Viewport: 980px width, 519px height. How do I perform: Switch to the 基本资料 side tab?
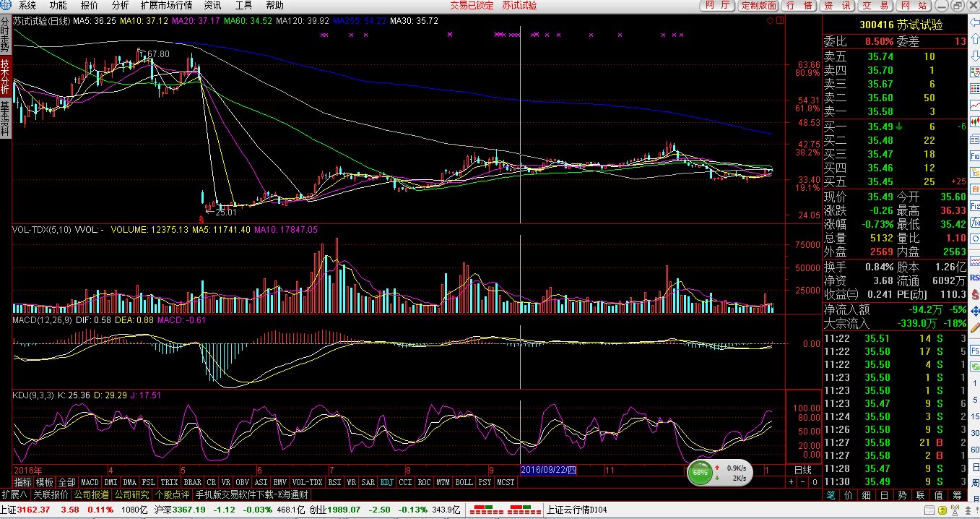click(x=5, y=119)
